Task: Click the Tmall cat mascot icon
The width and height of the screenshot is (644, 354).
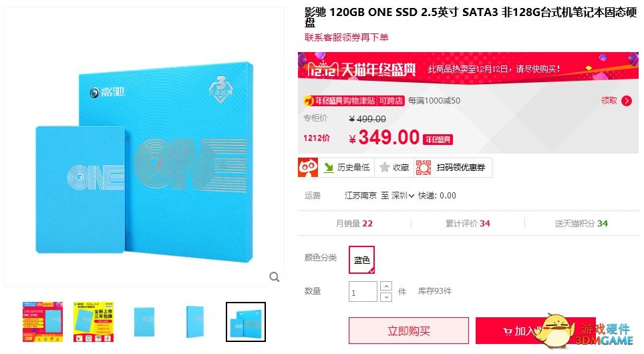Action: tap(308, 167)
